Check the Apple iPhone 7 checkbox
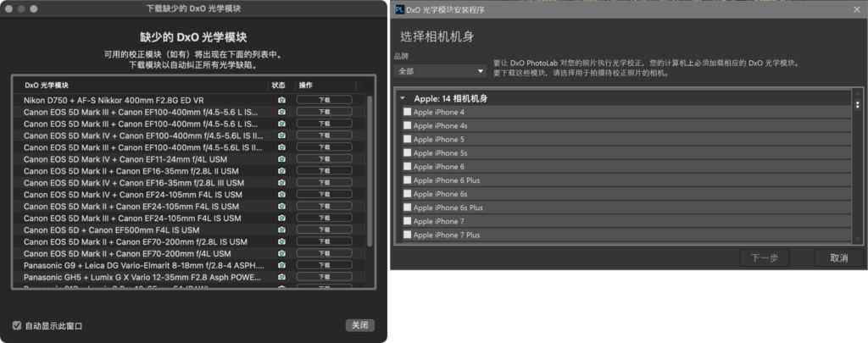868x343 pixels. (x=408, y=221)
